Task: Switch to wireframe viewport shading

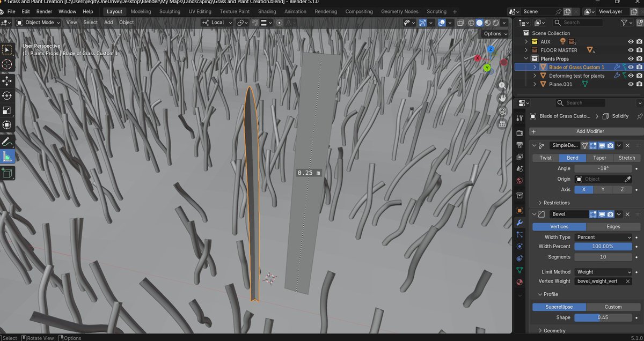Action: coord(472,23)
